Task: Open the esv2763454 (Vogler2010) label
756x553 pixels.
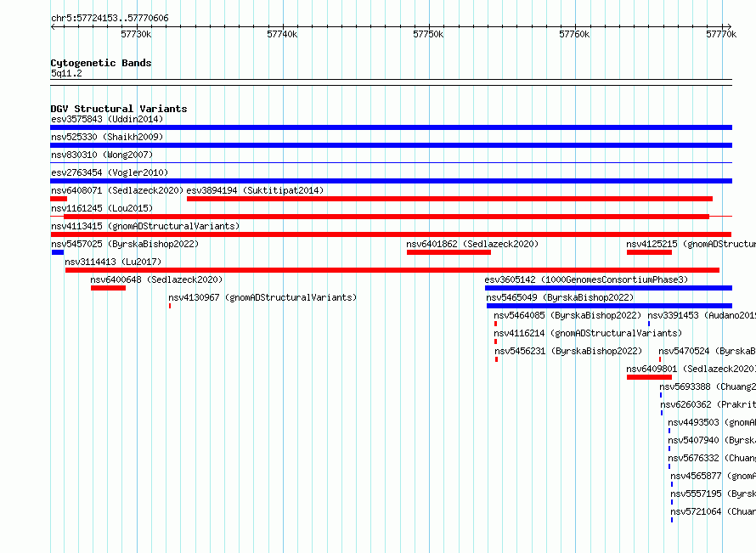Action: coord(110,172)
